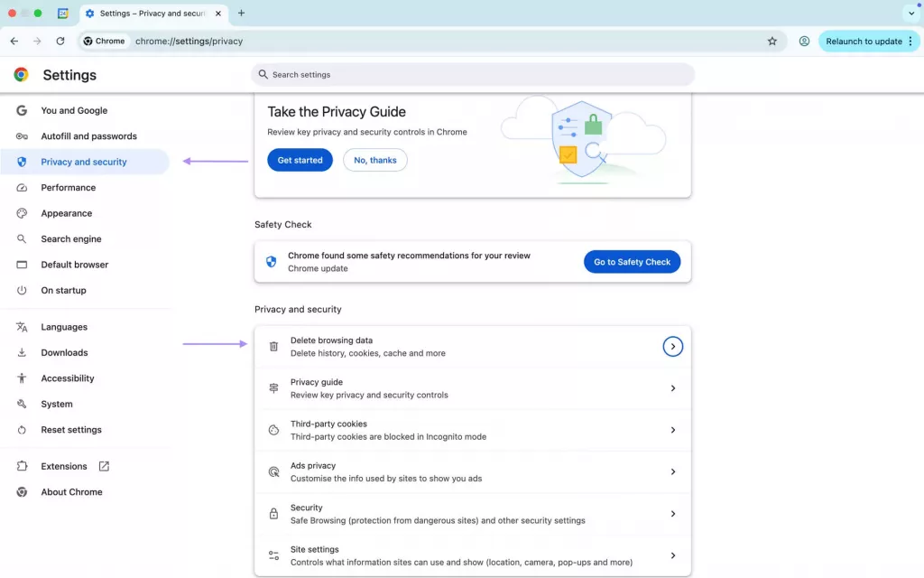Viewport: 924px width, 578px height.
Task: Open the profile avatar icon
Action: click(804, 42)
